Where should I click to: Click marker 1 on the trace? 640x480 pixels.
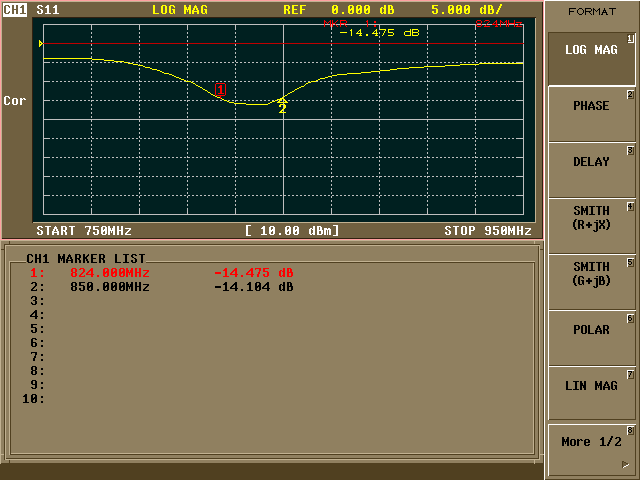click(x=220, y=90)
